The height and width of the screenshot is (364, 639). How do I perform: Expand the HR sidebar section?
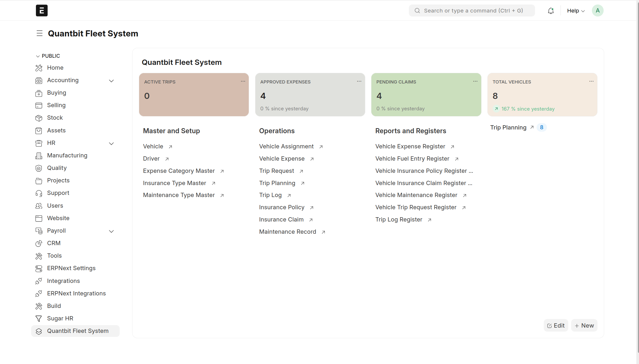111,143
